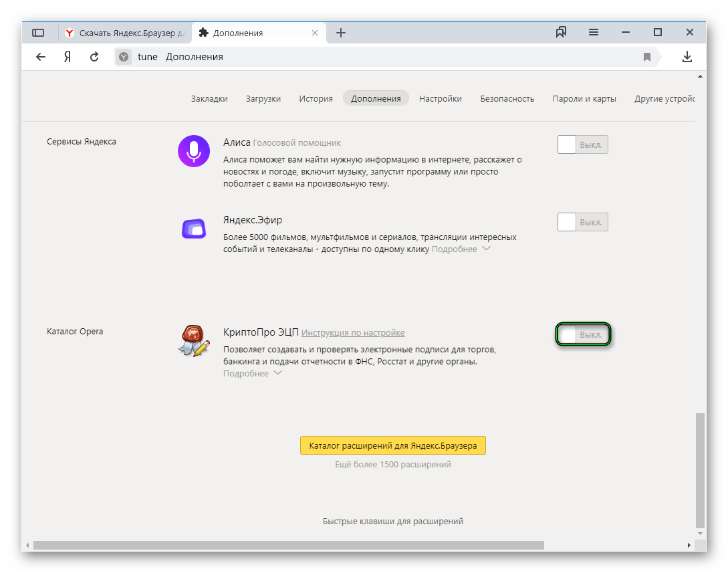Close the Дополнения tab
Image resolution: width=728 pixels, height=573 pixels.
315,33
